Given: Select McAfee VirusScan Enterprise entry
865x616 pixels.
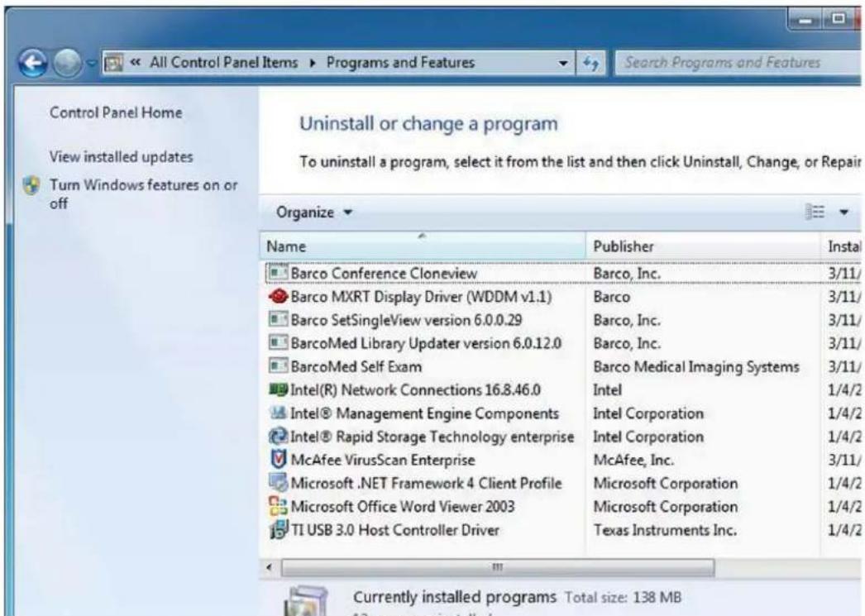Looking at the screenshot, I should point(383,460).
